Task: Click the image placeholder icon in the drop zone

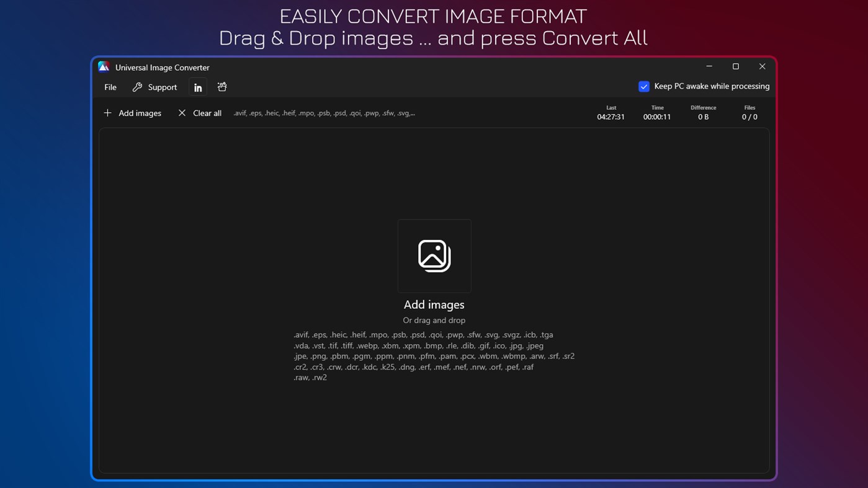Action: 434,255
